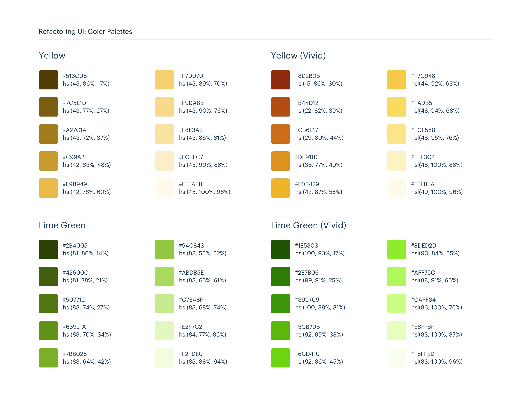Select the #ABDB5E lime green swatch
532x411 pixels.
click(x=164, y=277)
